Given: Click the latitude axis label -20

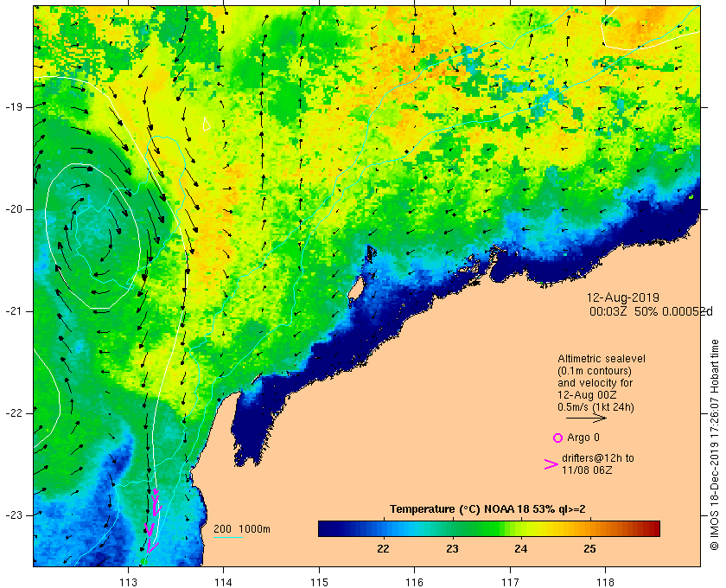Looking at the screenshot, I should (x=14, y=209).
